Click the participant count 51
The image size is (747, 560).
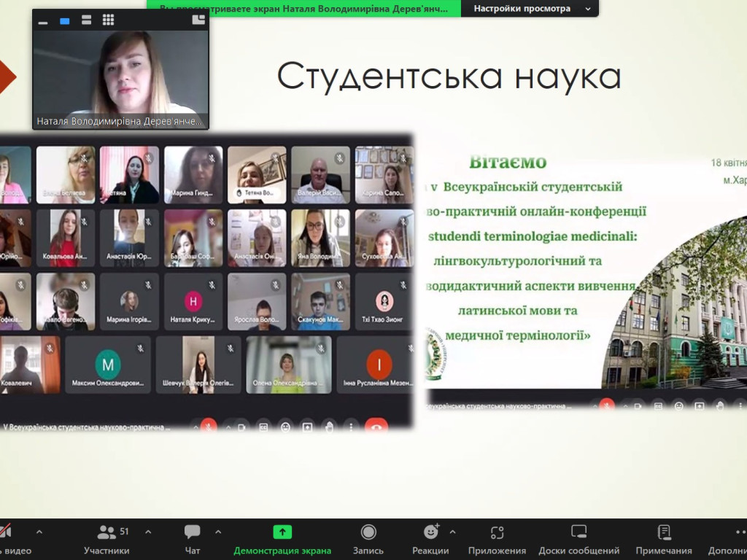[x=124, y=532]
